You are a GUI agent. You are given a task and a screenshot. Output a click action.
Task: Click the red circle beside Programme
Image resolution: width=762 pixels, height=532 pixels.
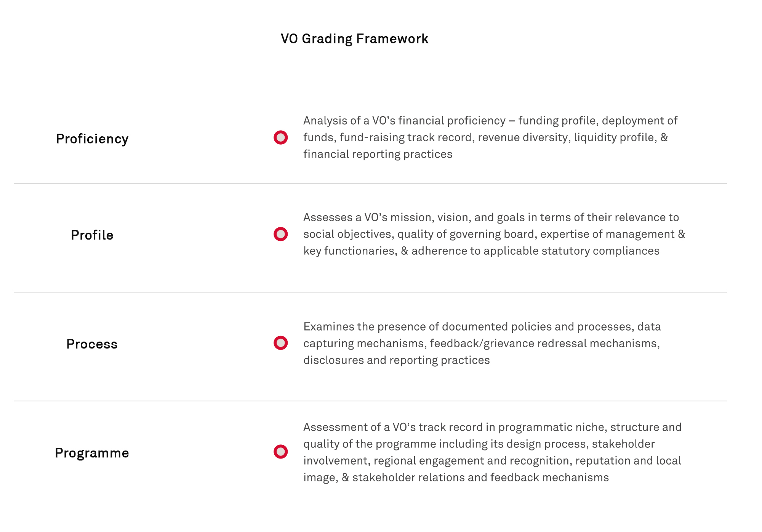[280, 452]
